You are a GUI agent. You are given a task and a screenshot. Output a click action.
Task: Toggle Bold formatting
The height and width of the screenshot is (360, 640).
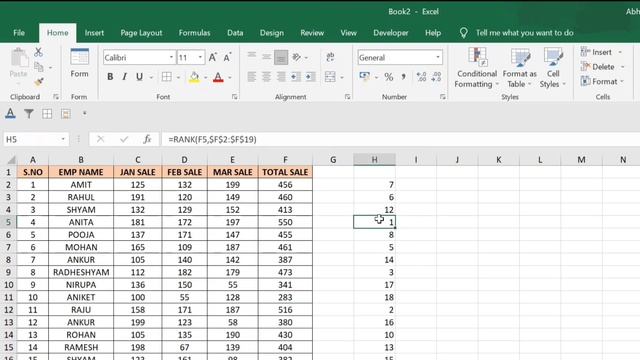[x=110, y=77]
